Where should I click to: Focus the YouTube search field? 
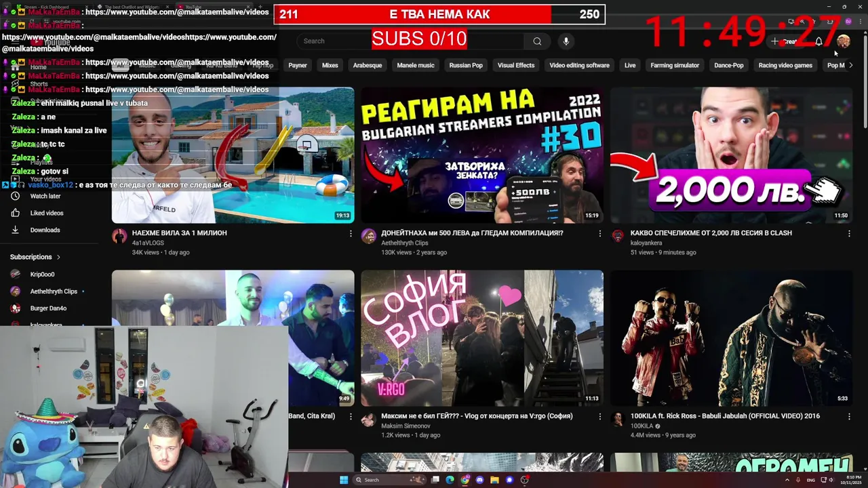click(410, 41)
